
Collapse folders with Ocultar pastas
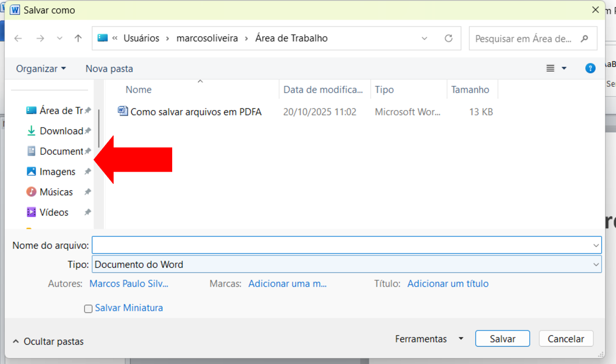click(48, 342)
